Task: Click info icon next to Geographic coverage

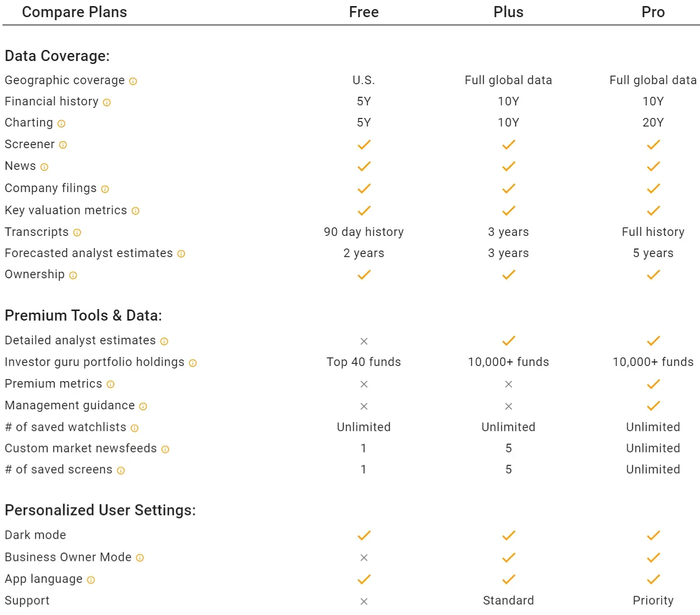Action: pyautogui.click(x=133, y=81)
